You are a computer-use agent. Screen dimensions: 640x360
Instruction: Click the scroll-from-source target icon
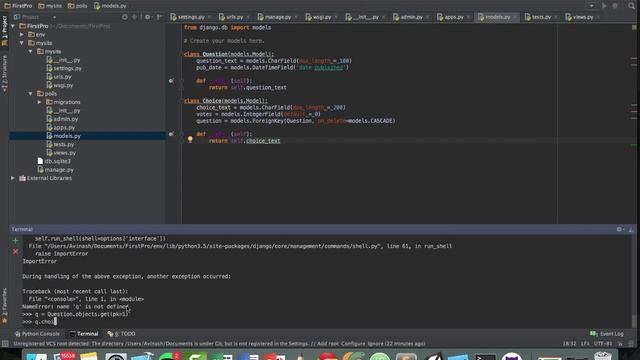tap(125, 17)
